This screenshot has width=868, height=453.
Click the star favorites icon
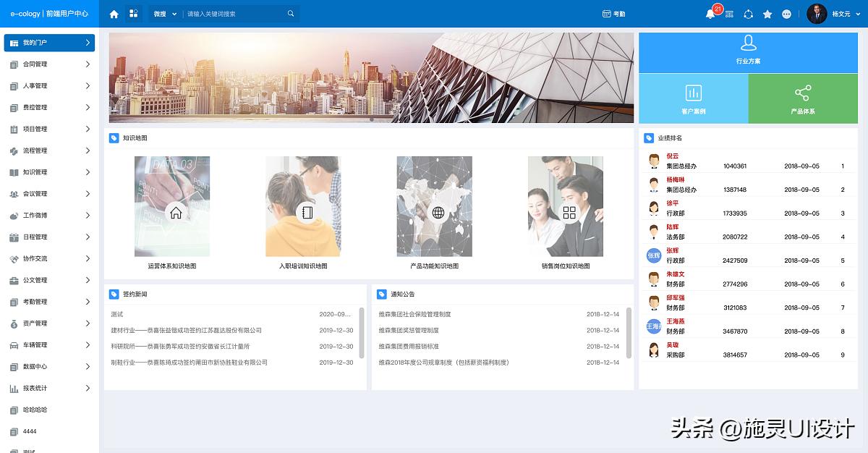pos(767,14)
